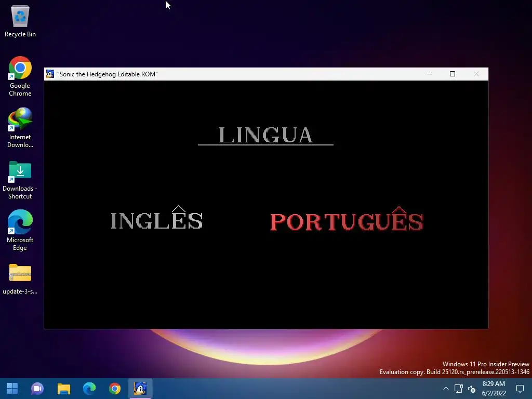Image resolution: width=532 pixels, height=399 pixels.
Task: Close the Sonic the Hedgehog Editable ROM window
Action: [476, 74]
